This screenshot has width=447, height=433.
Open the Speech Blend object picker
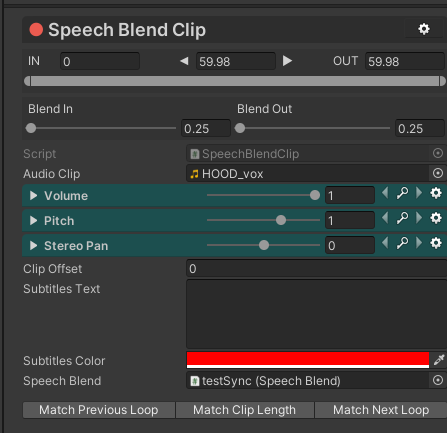pyautogui.click(x=438, y=380)
